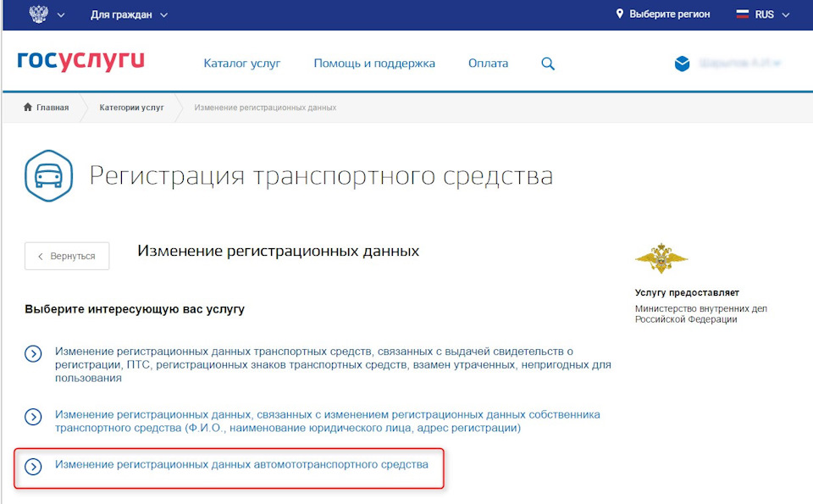Go to «Категории услуг» breadcrumb

(x=132, y=108)
